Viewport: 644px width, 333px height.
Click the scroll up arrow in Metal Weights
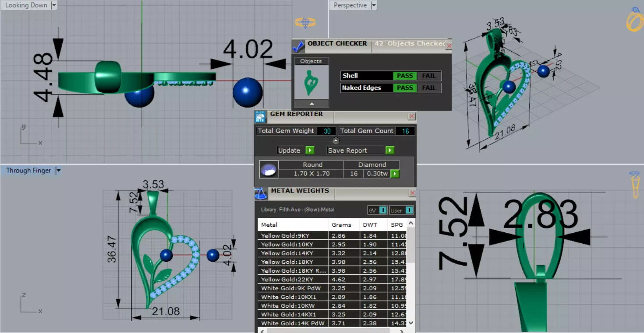(x=411, y=223)
